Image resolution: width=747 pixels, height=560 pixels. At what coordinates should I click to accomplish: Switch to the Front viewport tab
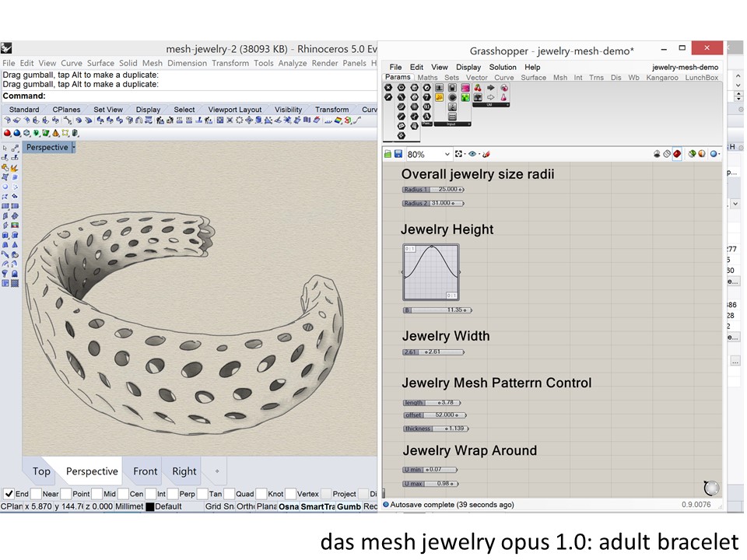(145, 471)
